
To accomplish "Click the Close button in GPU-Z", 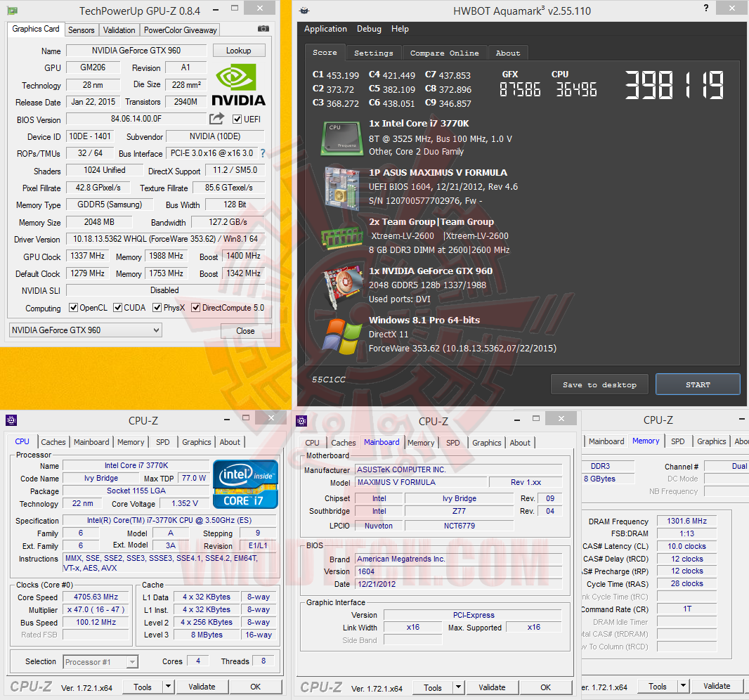I will click(245, 330).
